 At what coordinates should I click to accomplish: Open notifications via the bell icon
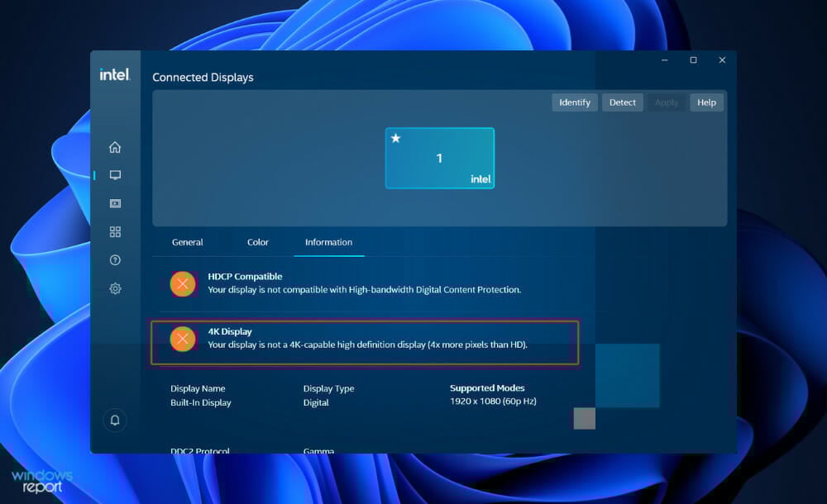coord(115,420)
